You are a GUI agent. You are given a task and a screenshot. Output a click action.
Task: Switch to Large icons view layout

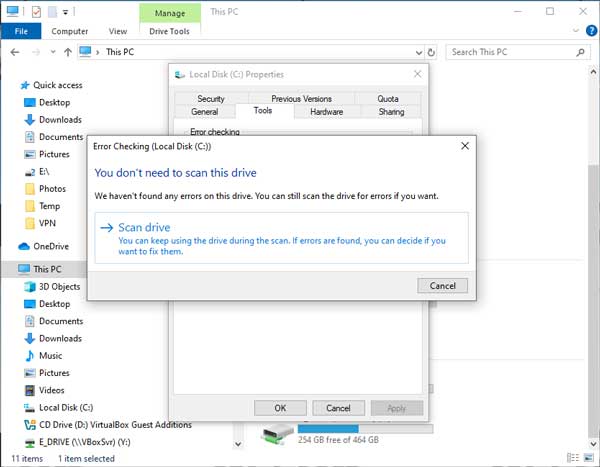589,458
